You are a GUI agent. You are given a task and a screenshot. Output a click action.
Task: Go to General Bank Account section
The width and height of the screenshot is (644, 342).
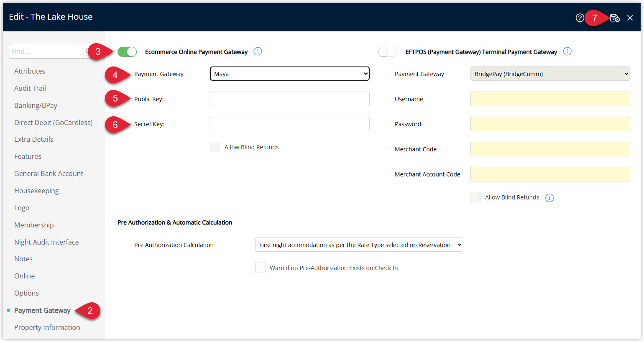[49, 174]
